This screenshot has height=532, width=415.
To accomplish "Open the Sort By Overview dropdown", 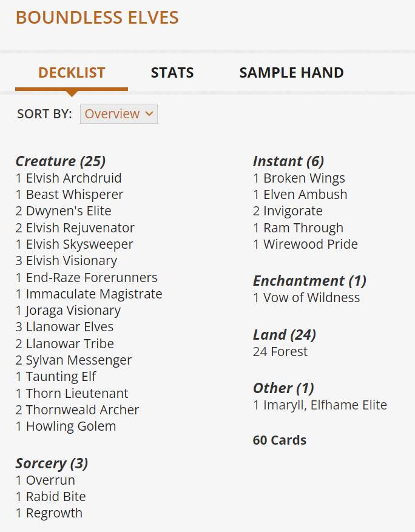I will pos(119,114).
